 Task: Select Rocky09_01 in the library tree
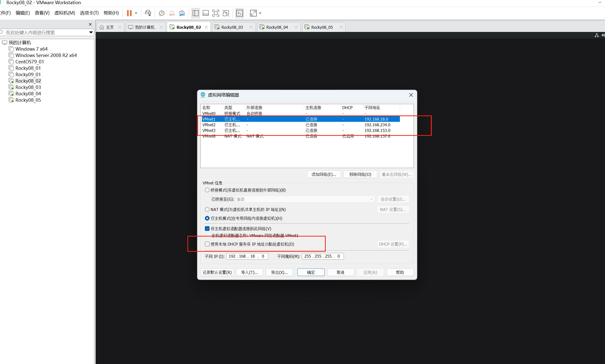coord(28,74)
